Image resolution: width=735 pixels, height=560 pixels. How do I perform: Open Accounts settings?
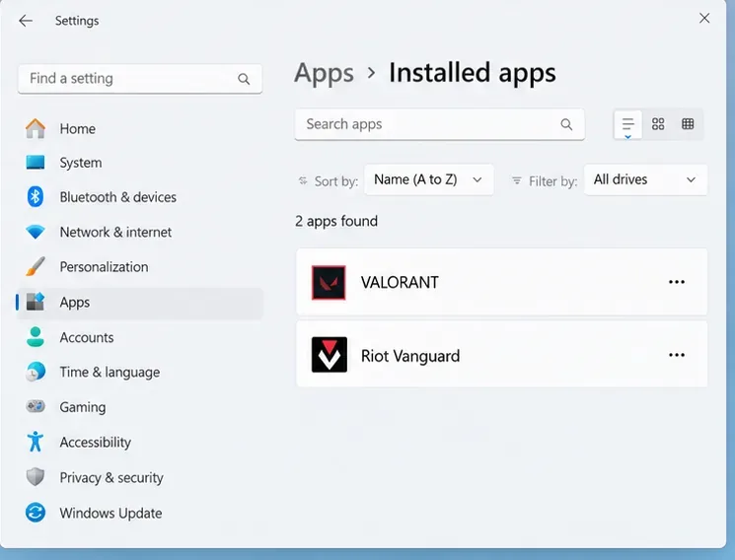pos(140,337)
